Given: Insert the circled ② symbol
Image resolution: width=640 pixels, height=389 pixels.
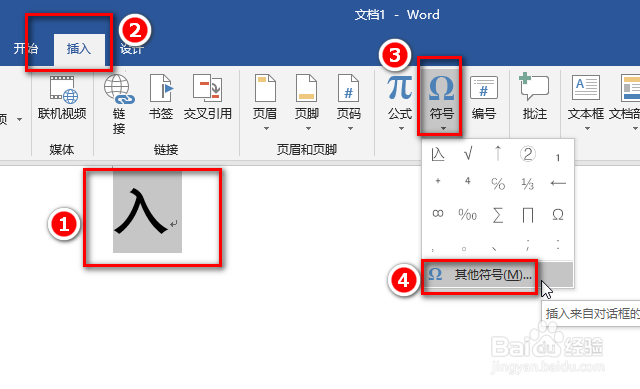Looking at the screenshot, I should tap(528, 154).
